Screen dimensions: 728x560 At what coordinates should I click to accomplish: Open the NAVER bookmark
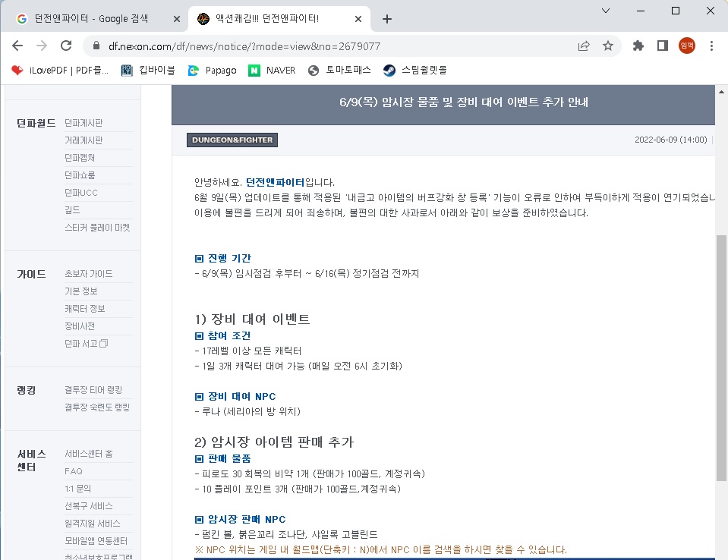pos(273,71)
